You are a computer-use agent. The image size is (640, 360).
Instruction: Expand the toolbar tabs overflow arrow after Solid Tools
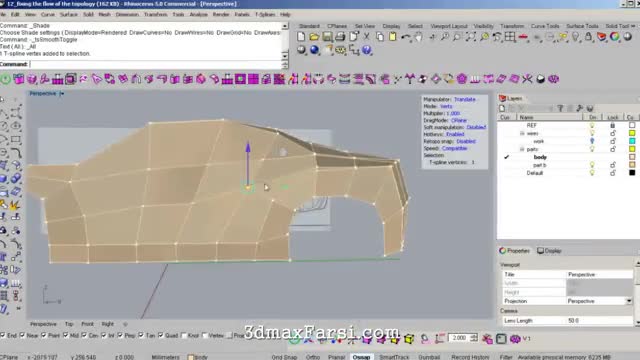pyautogui.click(x=633, y=26)
